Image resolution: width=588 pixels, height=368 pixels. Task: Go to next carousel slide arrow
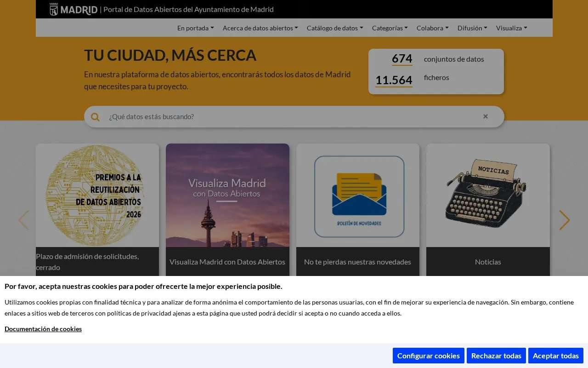click(x=565, y=220)
